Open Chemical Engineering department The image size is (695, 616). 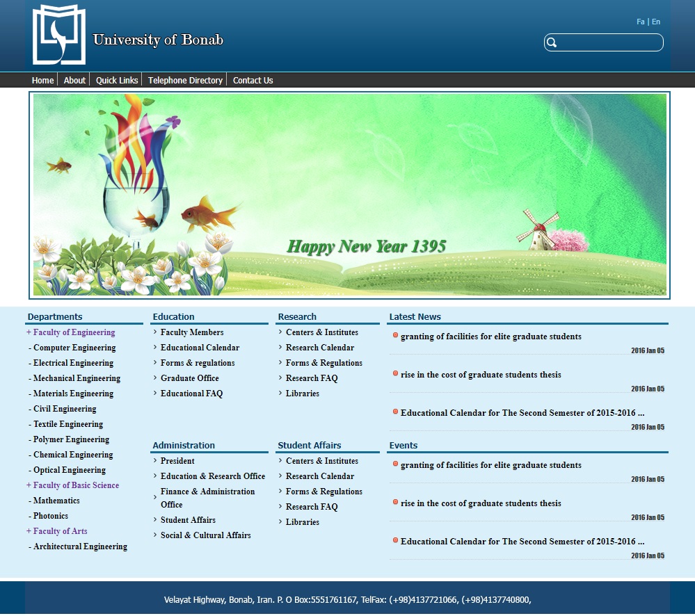click(x=73, y=455)
